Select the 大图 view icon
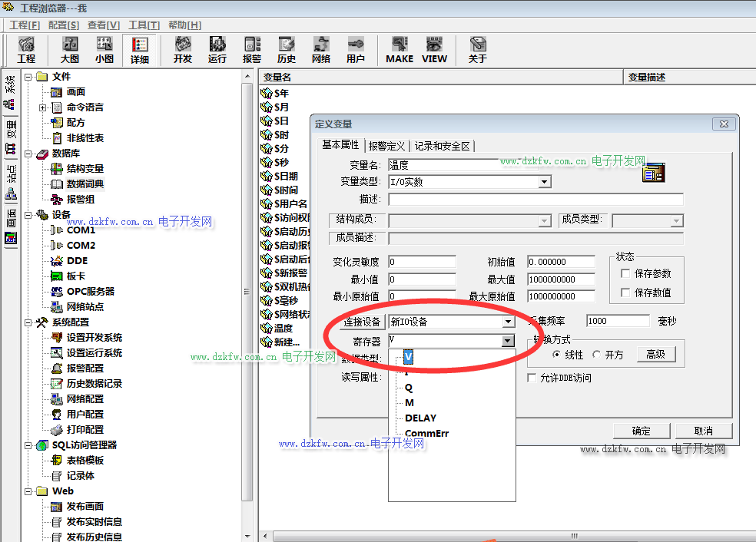Image resolution: width=756 pixels, height=542 pixels. point(70,50)
